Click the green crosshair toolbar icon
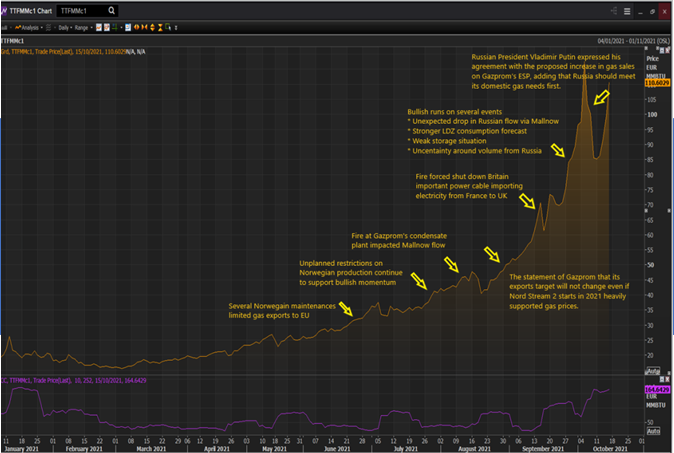The height and width of the screenshot is (453, 674). (116, 25)
